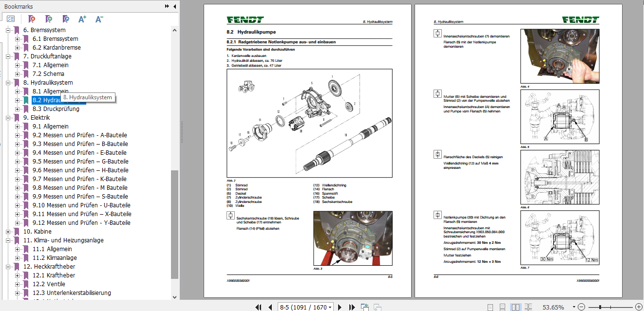
Task: Open bookmark 9.2 Messen und Prüfen - A-Bauteile
Action: [80, 135]
